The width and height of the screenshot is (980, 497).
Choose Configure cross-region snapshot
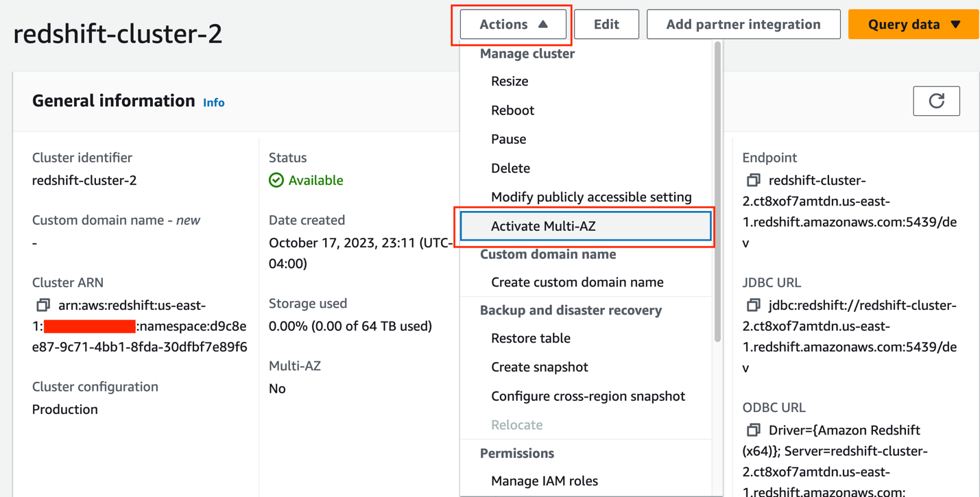point(586,396)
